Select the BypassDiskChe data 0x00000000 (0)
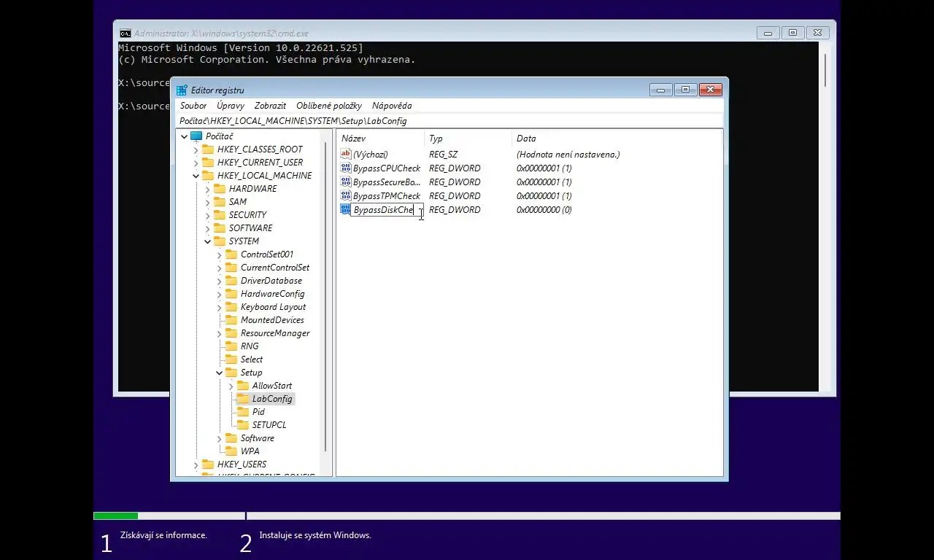Image resolution: width=934 pixels, height=560 pixels. coord(544,210)
